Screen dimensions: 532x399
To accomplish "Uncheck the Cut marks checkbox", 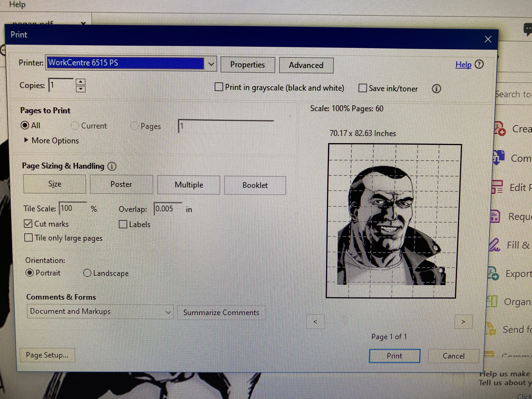I will click(x=28, y=224).
